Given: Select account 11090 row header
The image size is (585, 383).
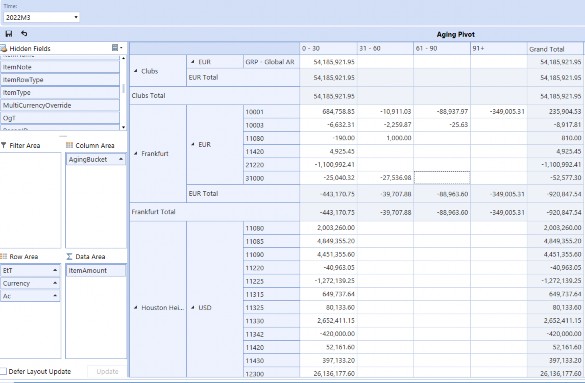Looking at the screenshot, I should (271, 255).
